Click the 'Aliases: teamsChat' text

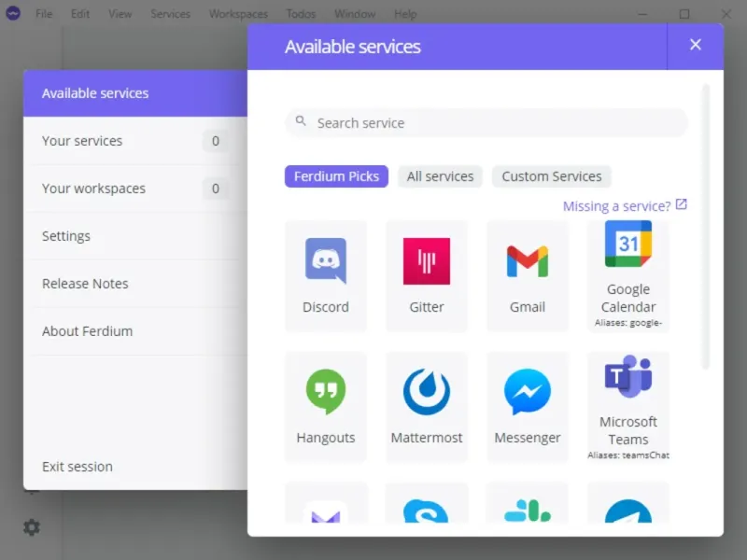627,455
